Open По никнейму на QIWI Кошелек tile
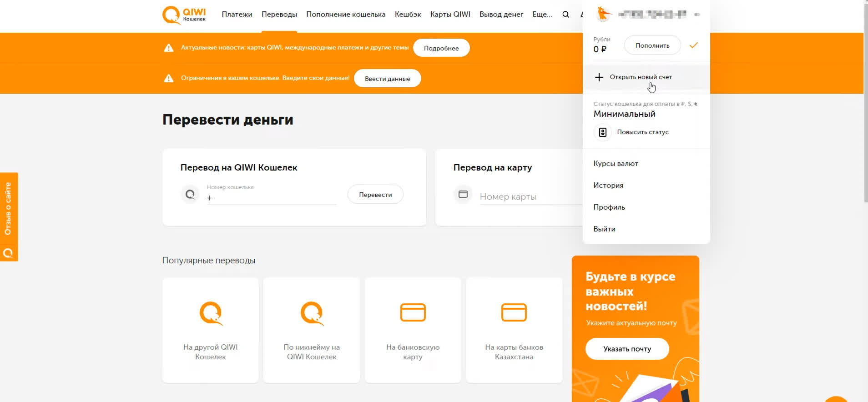The height and width of the screenshot is (402, 868). click(x=312, y=330)
